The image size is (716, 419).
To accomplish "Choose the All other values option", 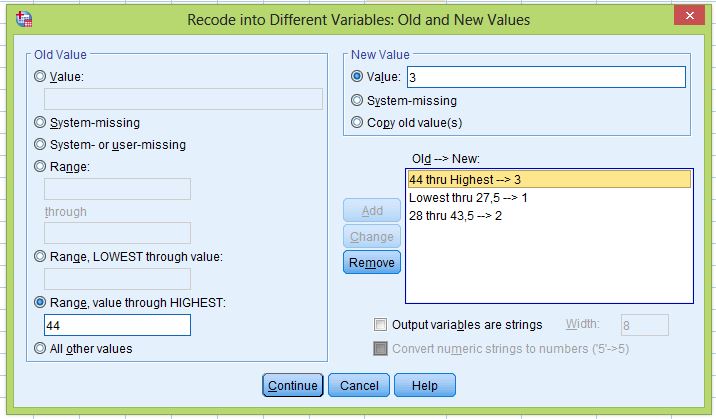I will (x=40, y=349).
